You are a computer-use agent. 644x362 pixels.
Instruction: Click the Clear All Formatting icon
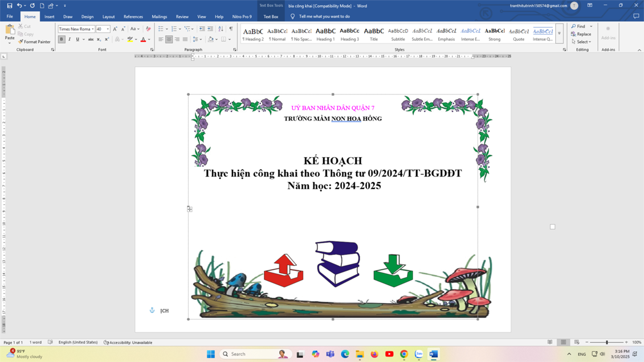[148, 29]
